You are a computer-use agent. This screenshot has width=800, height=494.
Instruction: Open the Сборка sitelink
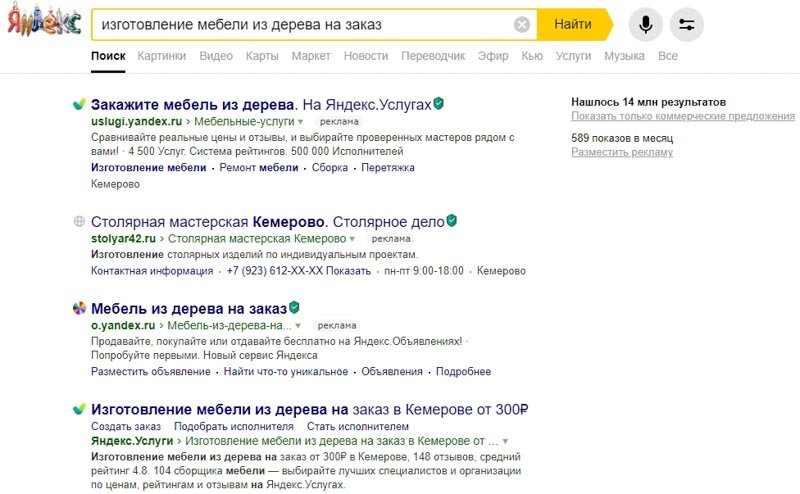(x=330, y=167)
